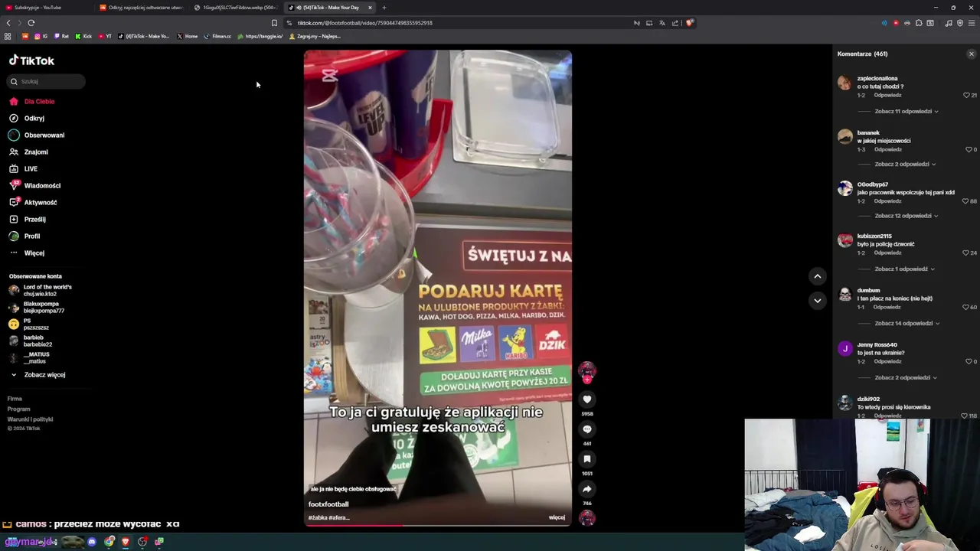The width and height of the screenshot is (980, 551).
Task: Open the Dla Ciebie feed
Action: coord(31,101)
